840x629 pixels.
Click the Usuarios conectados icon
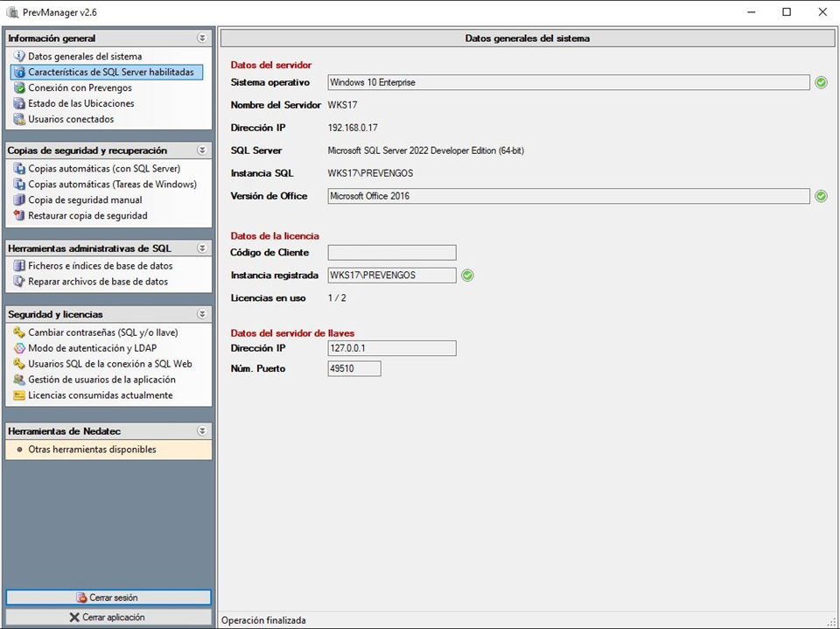(x=19, y=120)
